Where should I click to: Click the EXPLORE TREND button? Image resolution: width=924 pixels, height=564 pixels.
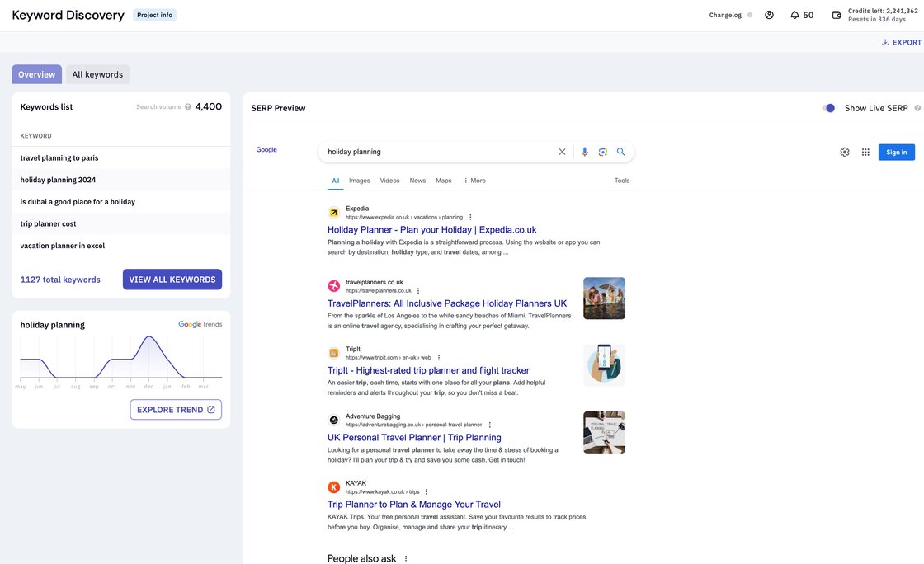pos(176,410)
